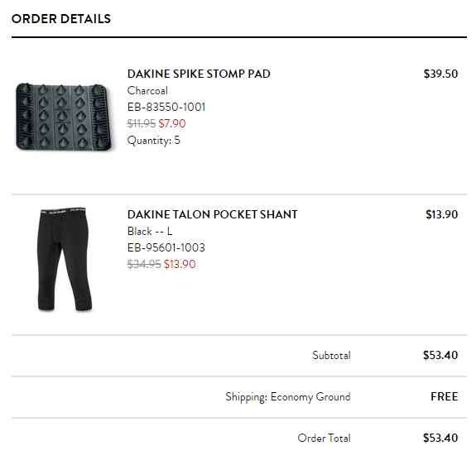Open the Dakine Talon Pocket Shant product image
Viewport: 476px width, 465px height.
pyautogui.click(x=65, y=259)
